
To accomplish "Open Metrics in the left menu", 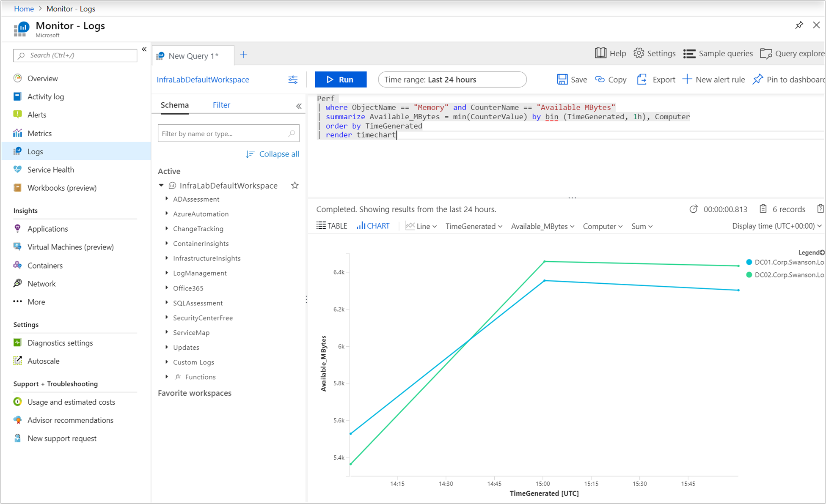I will (x=39, y=133).
